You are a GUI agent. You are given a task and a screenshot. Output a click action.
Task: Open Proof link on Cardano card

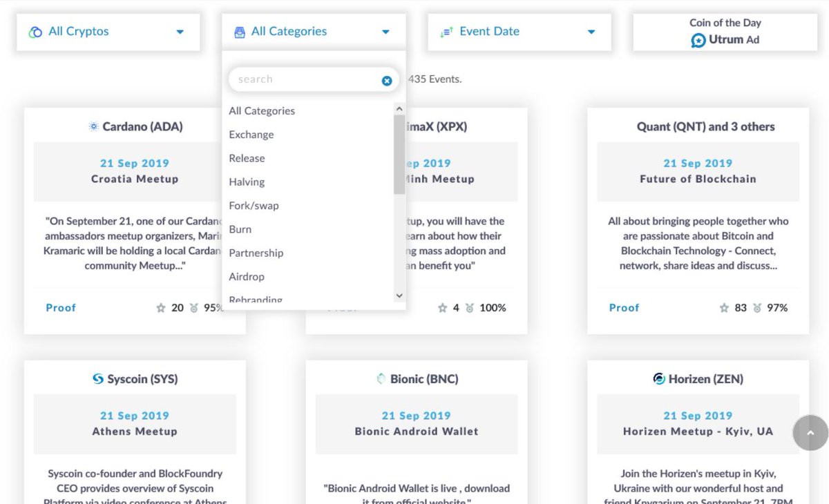tap(61, 308)
